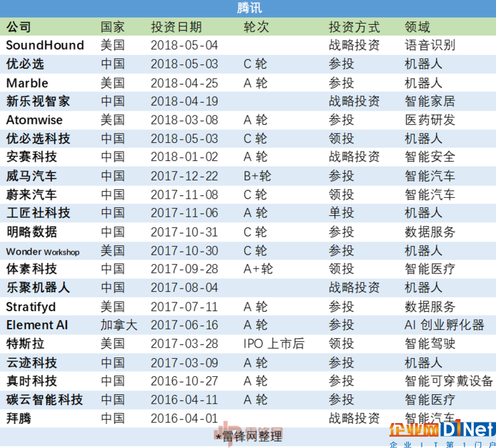This screenshot has height=448, width=496.
Task: Select 智能驾驶 field cell
Action: point(430,343)
